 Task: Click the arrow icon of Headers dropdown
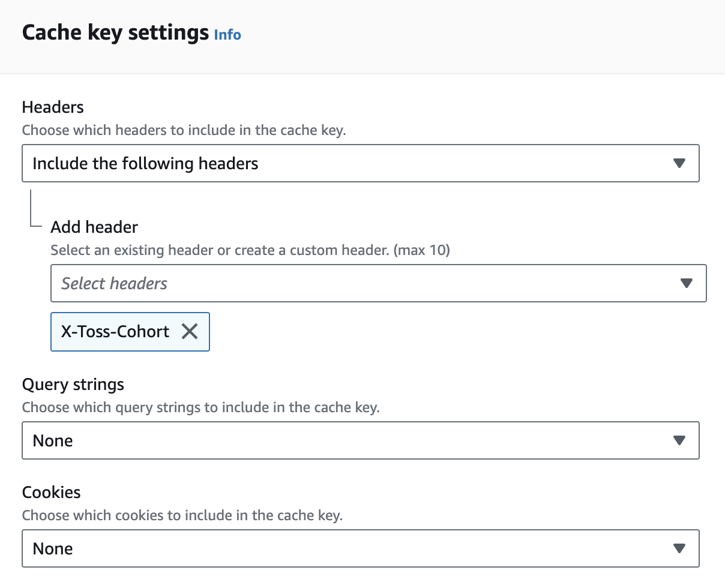[679, 163]
